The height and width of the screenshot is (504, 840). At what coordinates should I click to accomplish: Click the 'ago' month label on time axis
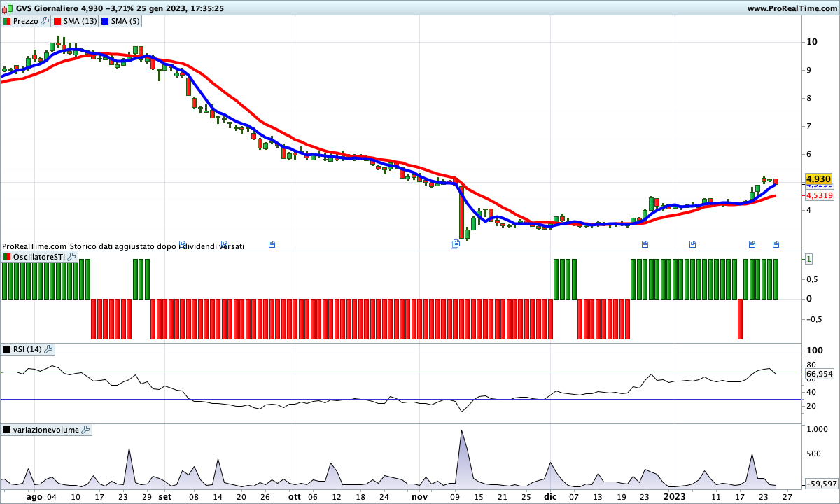(x=34, y=497)
